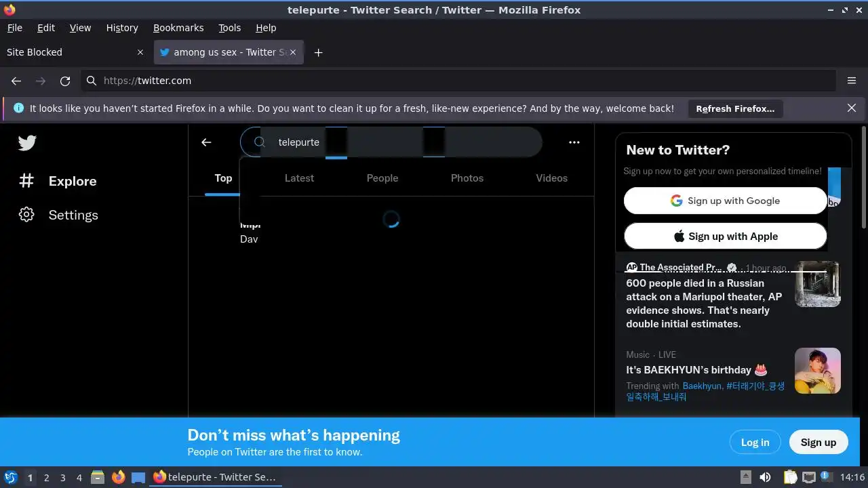Launch Firefox from the taskbar launcher
This screenshot has height=488, width=868.
point(118,477)
